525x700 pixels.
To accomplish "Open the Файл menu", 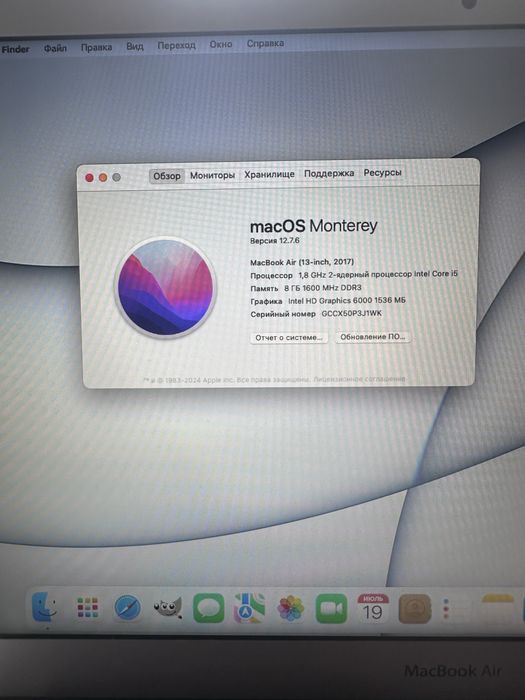I will pos(55,48).
